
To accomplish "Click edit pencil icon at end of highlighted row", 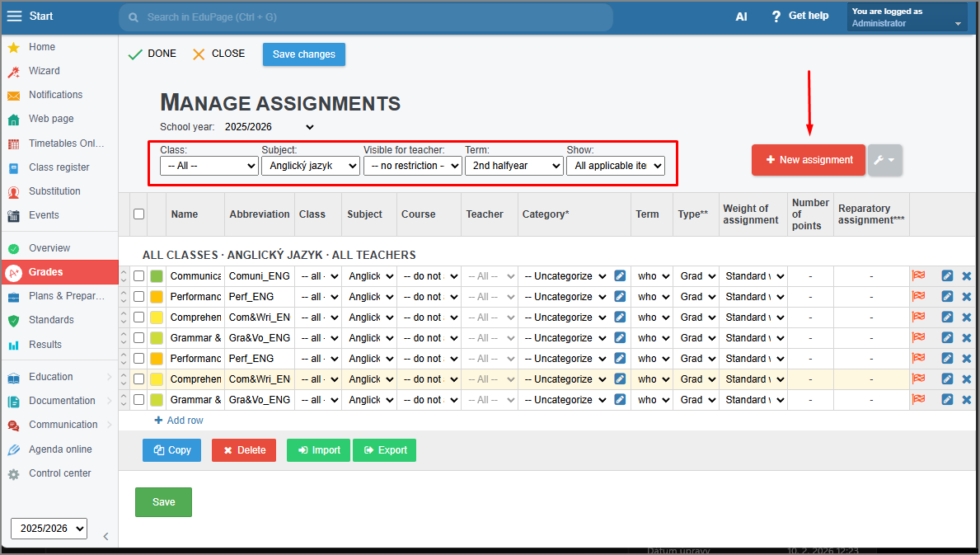I will (947, 379).
